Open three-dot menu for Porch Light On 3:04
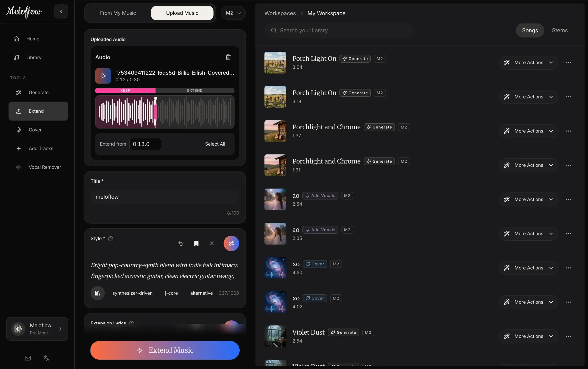 pyautogui.click(x=568, y=62)
